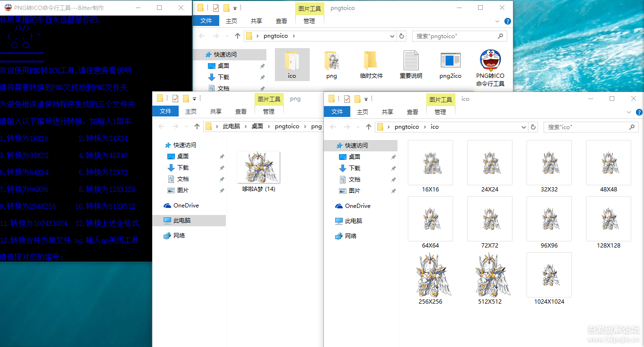Viewport: 644px width, 347px height.
Task: Refresh the ico window address bar
Action: coord(533,127)
